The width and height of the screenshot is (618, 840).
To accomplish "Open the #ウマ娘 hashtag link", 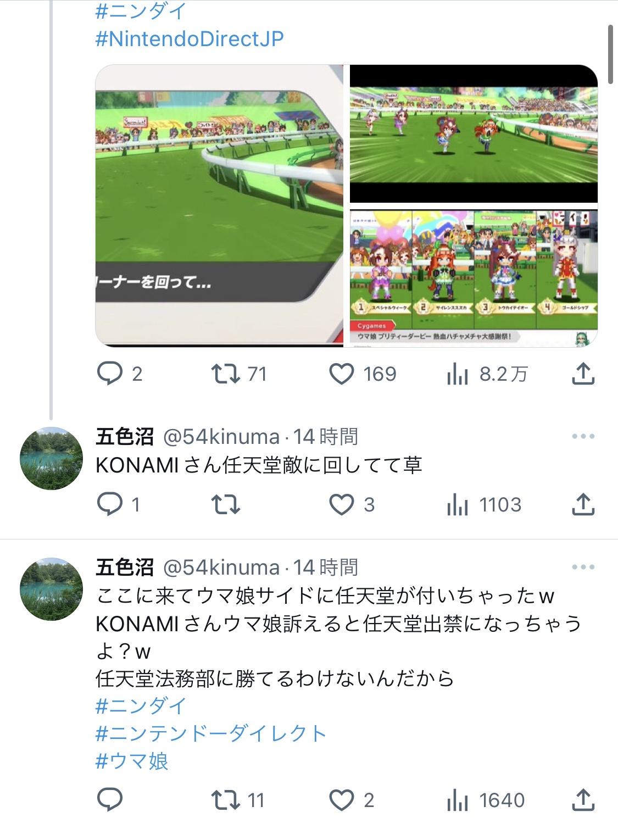I will 132,761.
